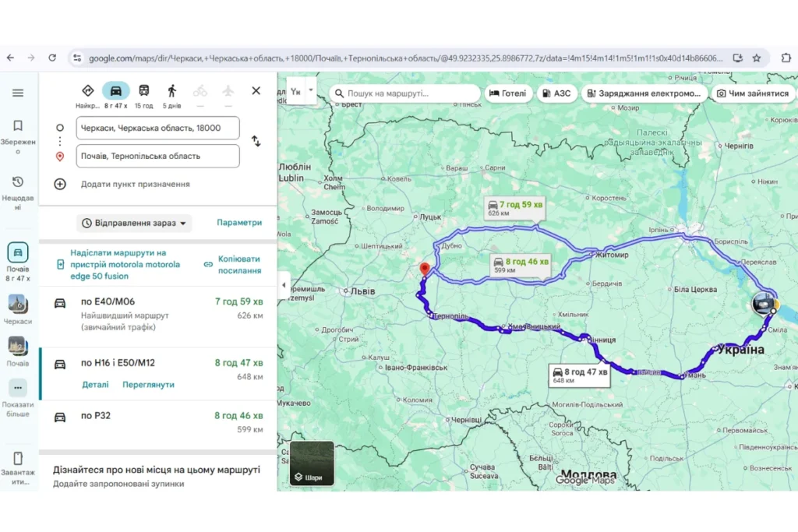The width and height of the screenshot is (798, 532).
Task: Close the directions panel
Action: pos(256,90)
